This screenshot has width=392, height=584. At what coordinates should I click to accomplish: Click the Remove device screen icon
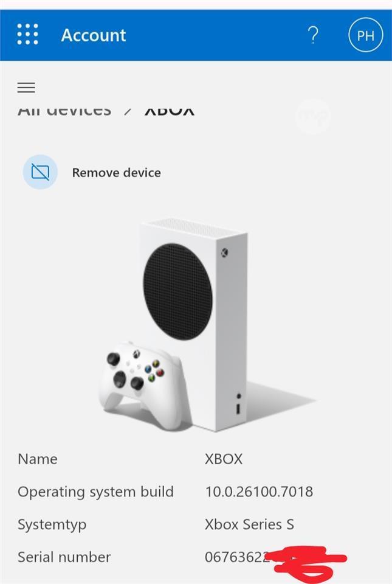(x=40, y=172)
